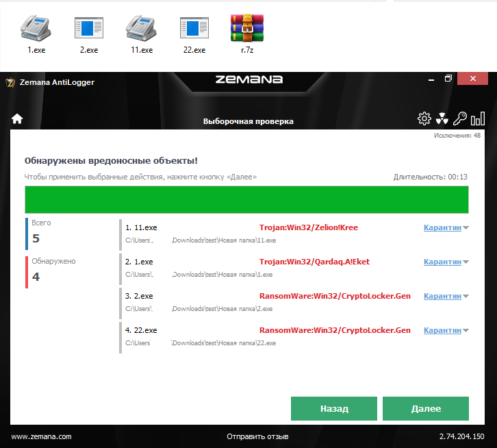Click the green scan progress bar

click(x=246, y=199)
